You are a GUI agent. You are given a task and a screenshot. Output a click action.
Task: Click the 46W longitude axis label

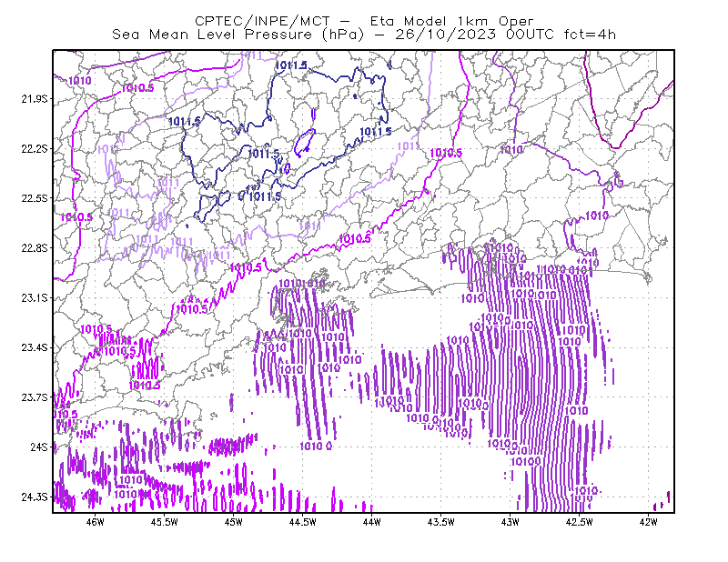[x=96, y=522]
